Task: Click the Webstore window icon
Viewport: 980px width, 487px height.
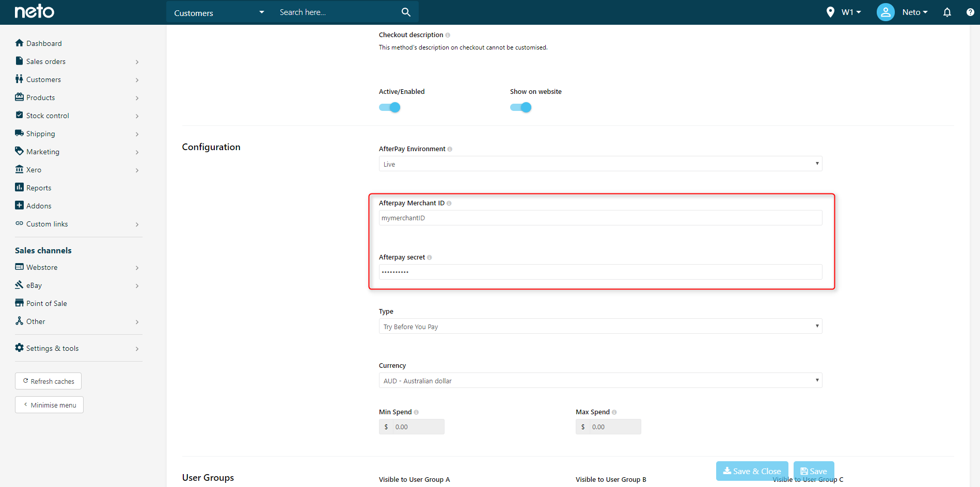Action: pos(19,267)
